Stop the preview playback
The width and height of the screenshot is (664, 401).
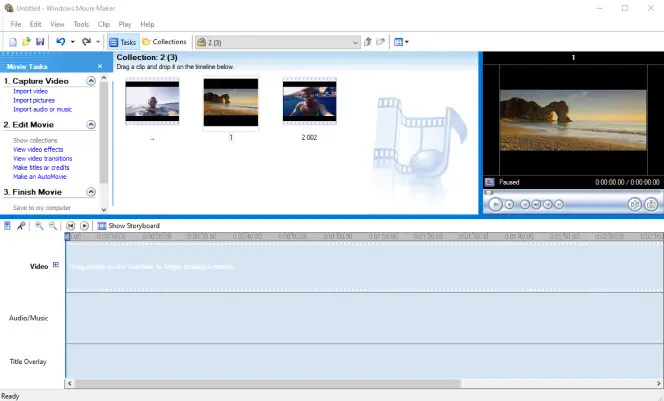[509, 205]
